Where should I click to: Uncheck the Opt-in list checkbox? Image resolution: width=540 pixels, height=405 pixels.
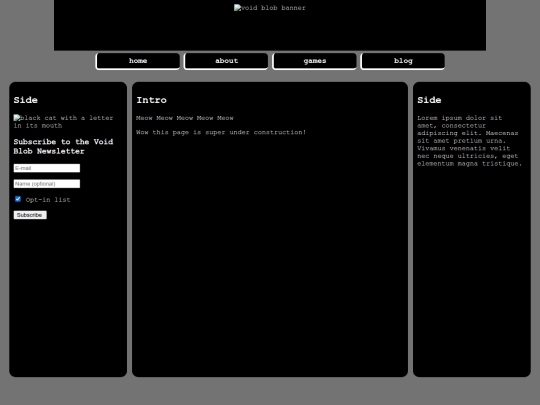[18, 199]
